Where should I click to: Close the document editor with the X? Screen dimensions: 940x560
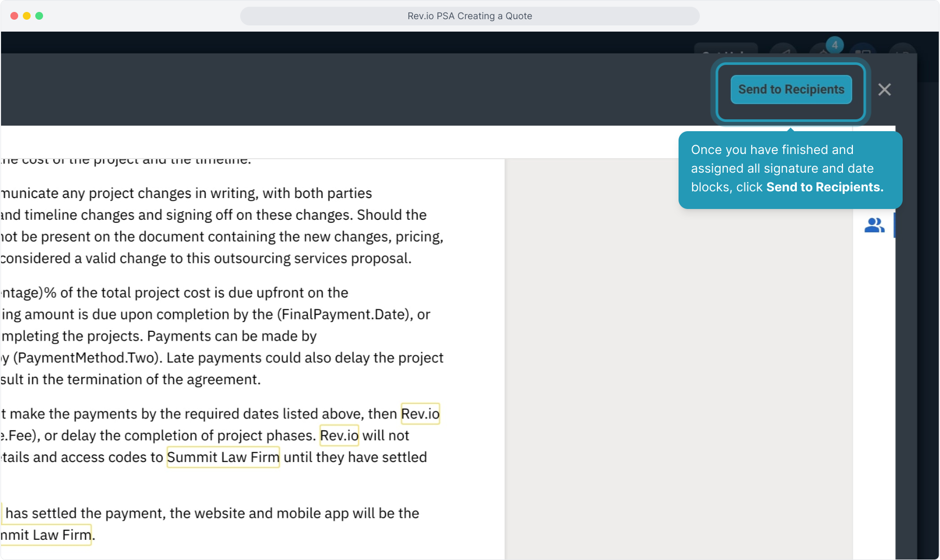click(884, 90)
